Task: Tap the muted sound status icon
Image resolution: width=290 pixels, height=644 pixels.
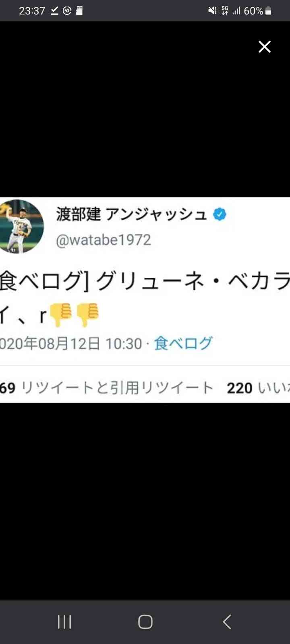Action: (212, 11)
